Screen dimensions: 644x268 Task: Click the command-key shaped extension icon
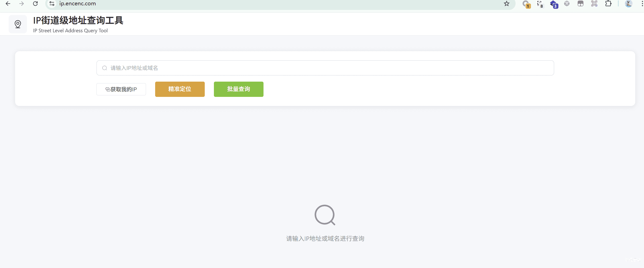(x=567, y=4)
